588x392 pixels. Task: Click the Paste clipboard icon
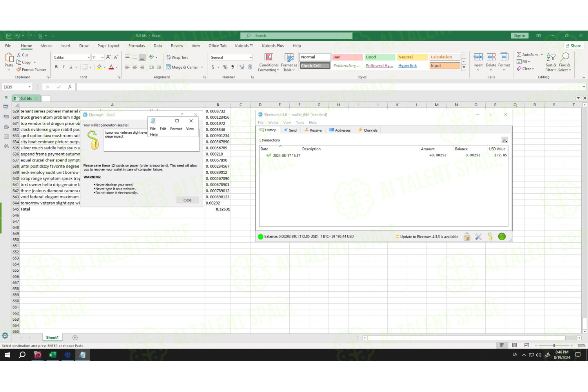9,57
